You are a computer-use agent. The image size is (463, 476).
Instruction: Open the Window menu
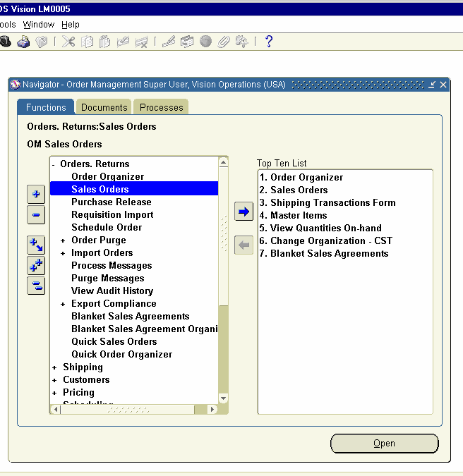pyautogui.click(x=39, y=24)
